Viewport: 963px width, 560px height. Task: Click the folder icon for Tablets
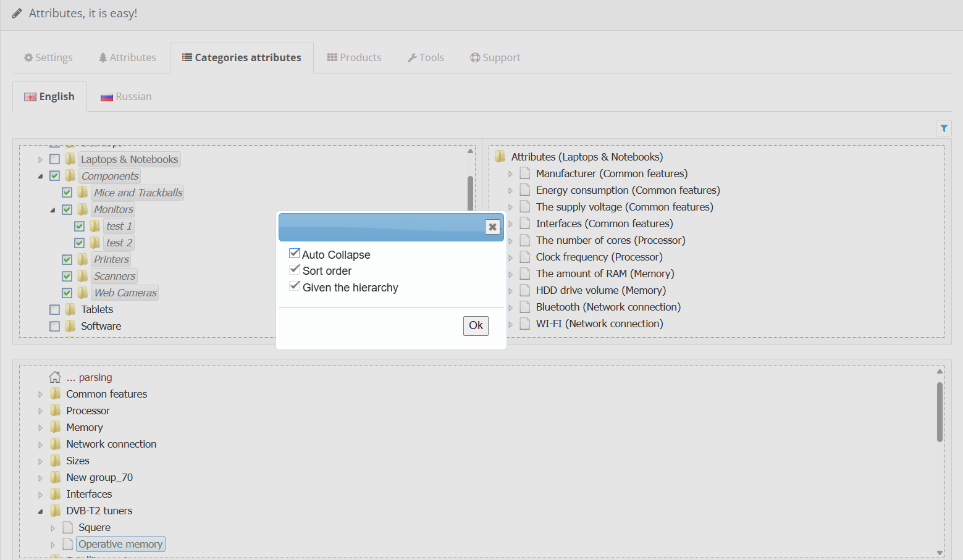coord(70,309)
